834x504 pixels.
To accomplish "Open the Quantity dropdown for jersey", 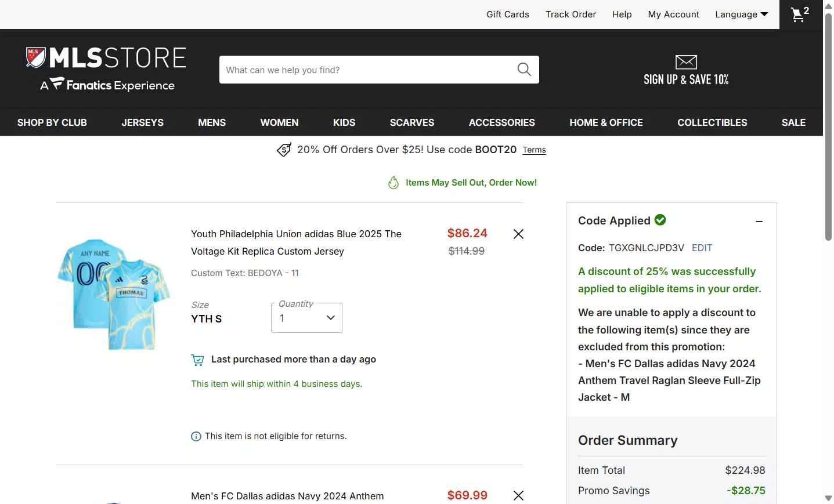I will (306, 318).
